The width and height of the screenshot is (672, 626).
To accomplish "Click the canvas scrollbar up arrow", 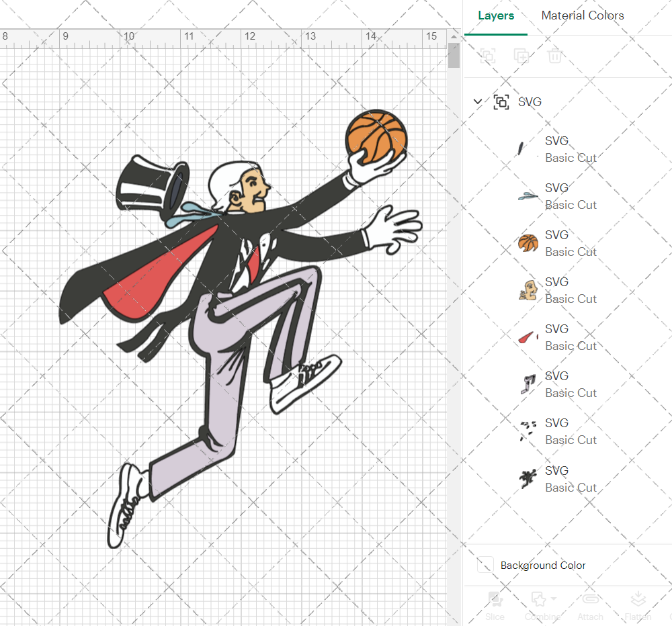I will coord(454,37).
